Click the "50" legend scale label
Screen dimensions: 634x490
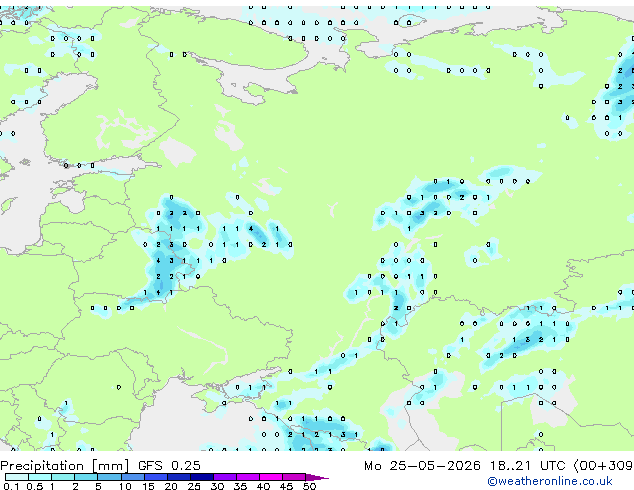point(309,486)
